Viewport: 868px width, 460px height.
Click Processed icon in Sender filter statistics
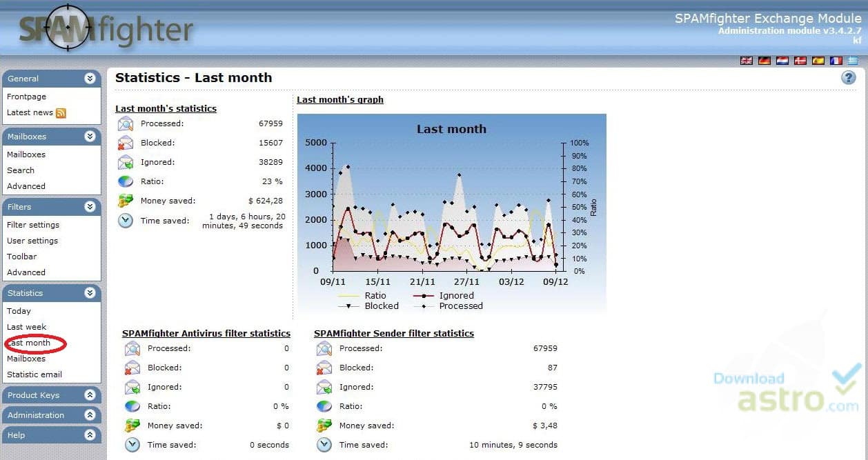324,349
